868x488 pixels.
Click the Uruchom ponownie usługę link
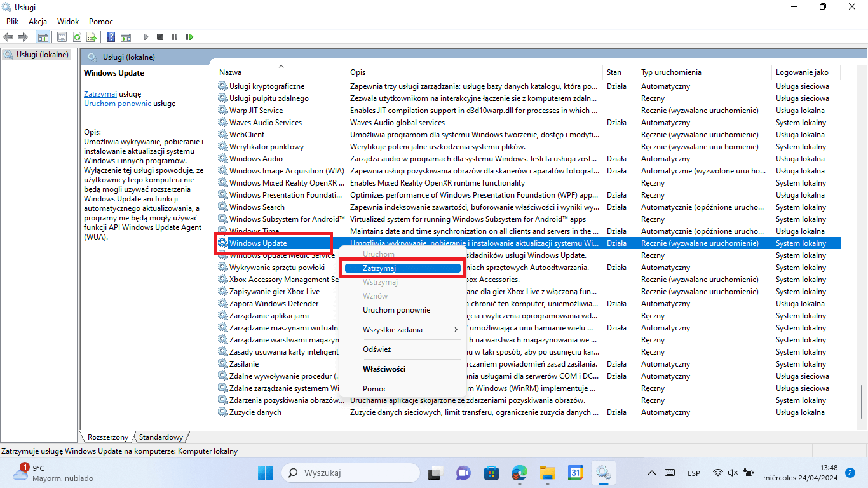(118, 103)
